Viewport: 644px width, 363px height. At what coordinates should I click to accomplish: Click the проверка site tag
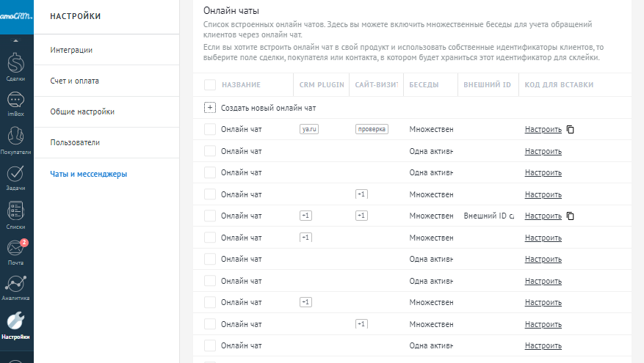point(372,130)
